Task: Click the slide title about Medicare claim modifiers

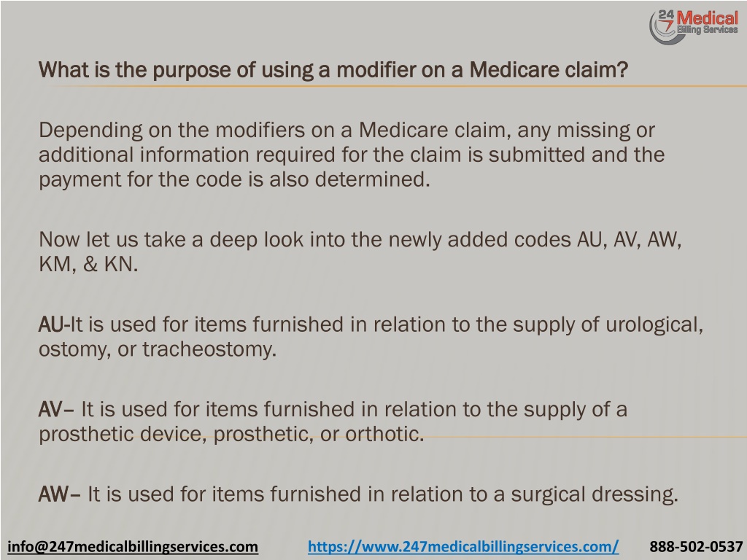Action: coord(333,69)
